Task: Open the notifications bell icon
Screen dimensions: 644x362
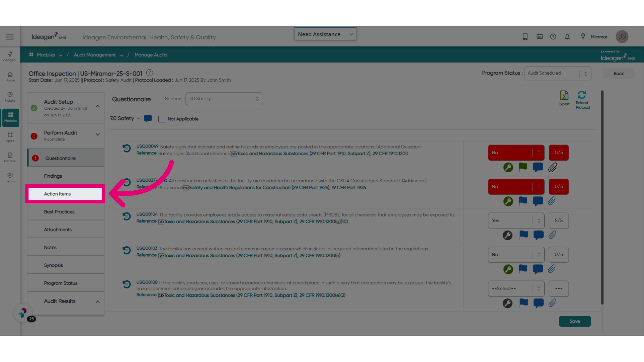Action: click(567, 37)
